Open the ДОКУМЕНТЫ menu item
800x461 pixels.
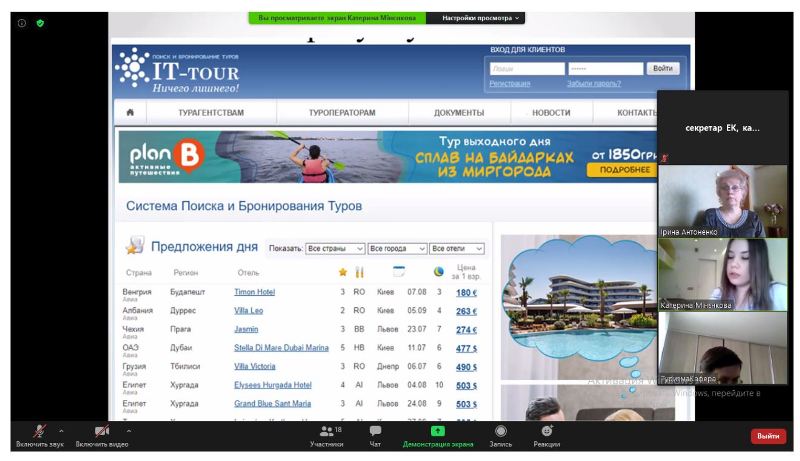pyautogui.click(x=459, y=113)
